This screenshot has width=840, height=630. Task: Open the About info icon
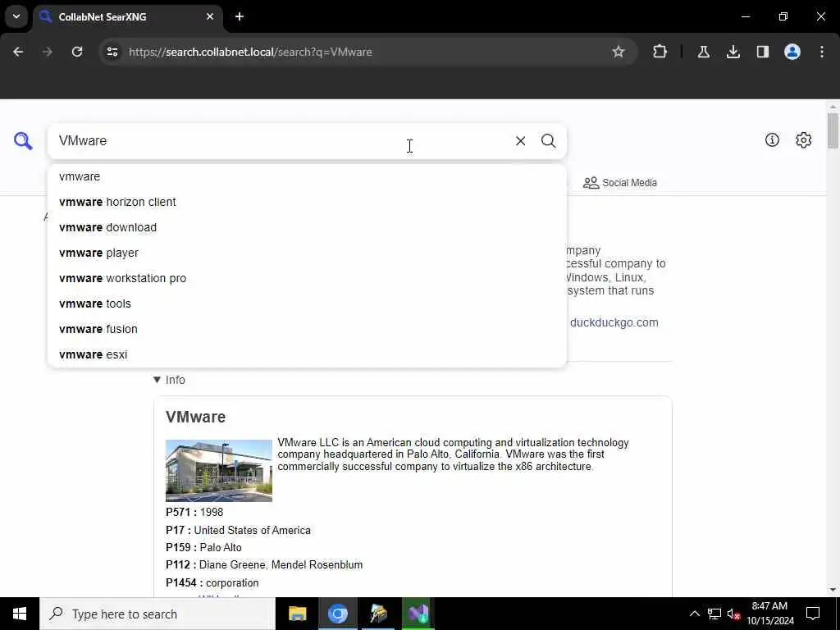pos(772,139)
